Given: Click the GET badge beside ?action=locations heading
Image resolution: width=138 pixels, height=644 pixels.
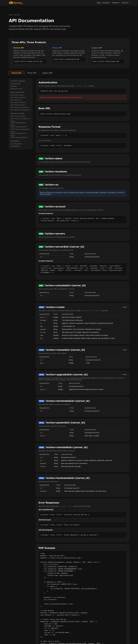Looking at the screenshot, I should [41, 172].
